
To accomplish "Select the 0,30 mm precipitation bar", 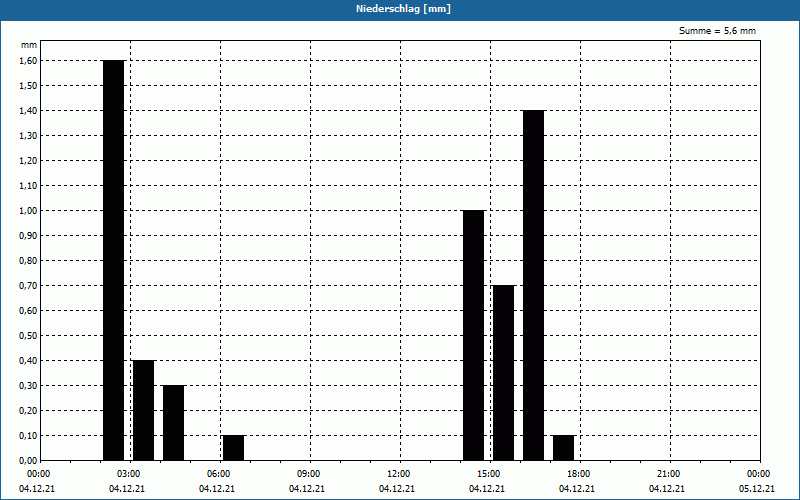I will pos(173,422).
